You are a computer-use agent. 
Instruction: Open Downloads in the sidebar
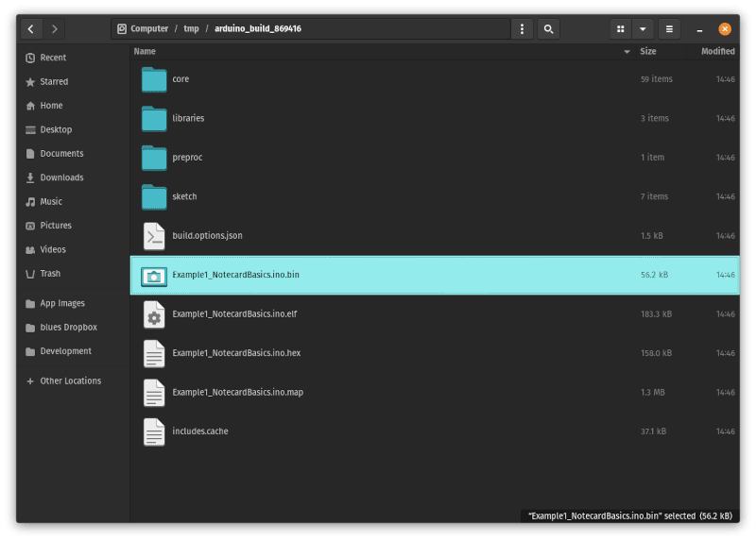pos(73,178)
